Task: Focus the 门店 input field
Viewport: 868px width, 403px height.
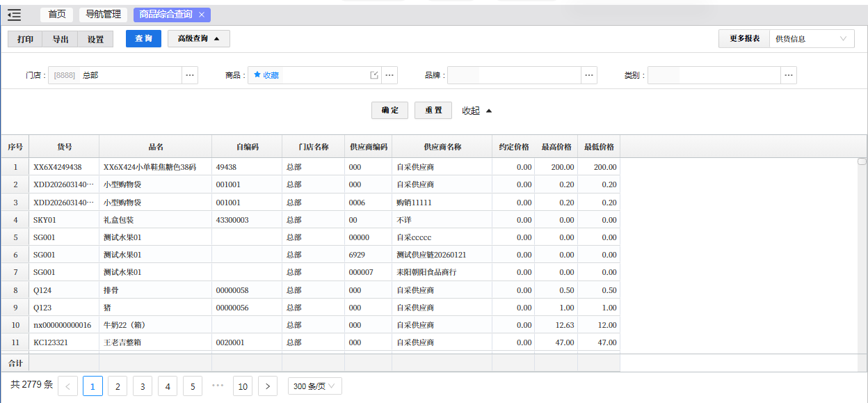Action: [x=115, y=75]
